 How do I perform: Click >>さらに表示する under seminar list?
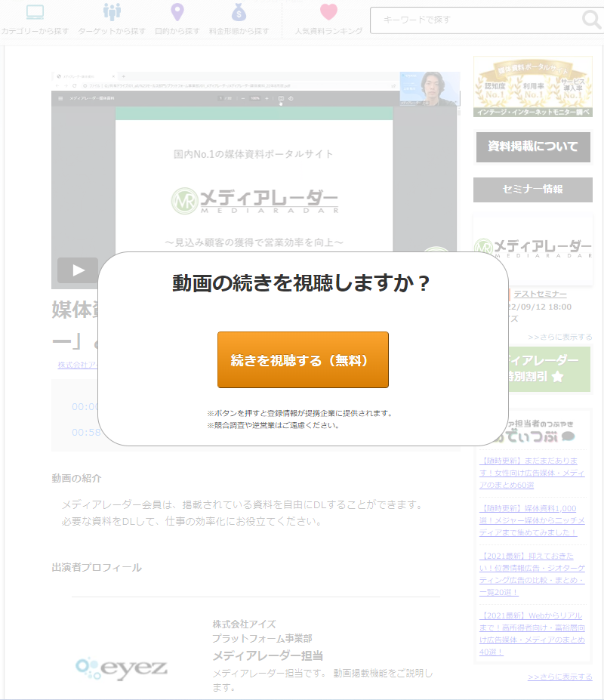point(559,337)
